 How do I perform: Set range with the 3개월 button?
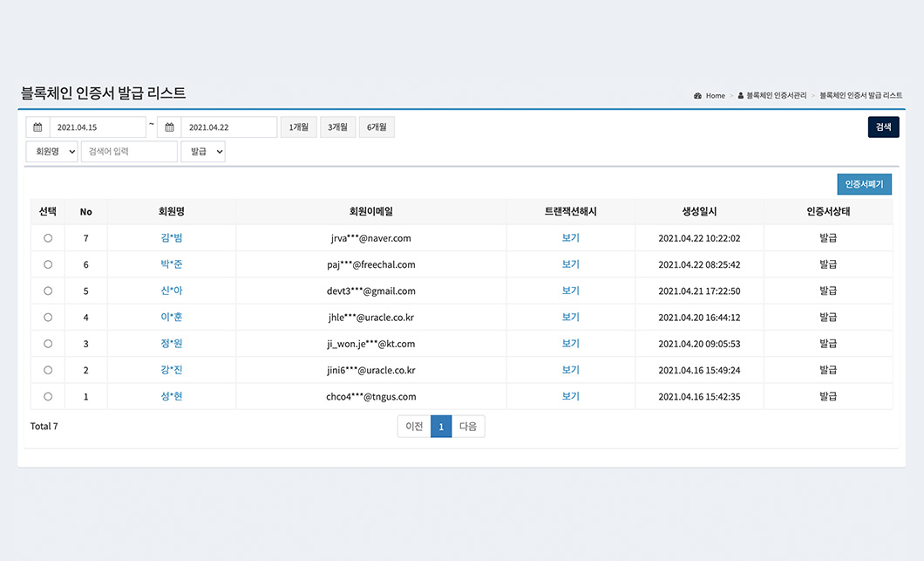tap(337, 127)
